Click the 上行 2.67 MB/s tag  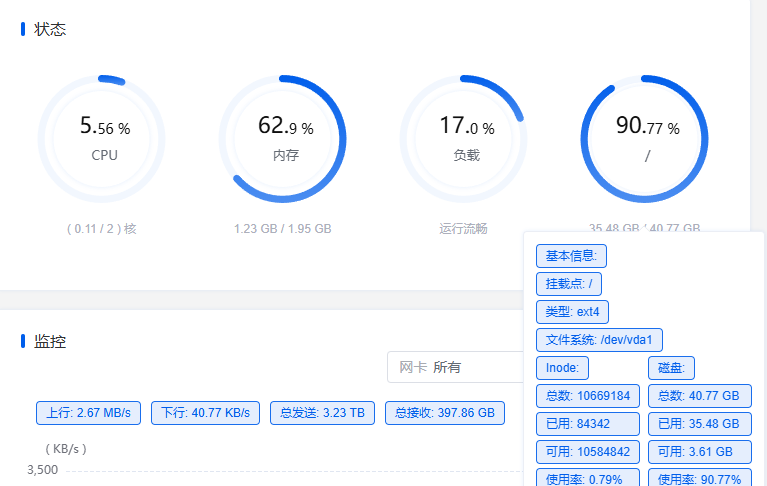coord(89,413)
